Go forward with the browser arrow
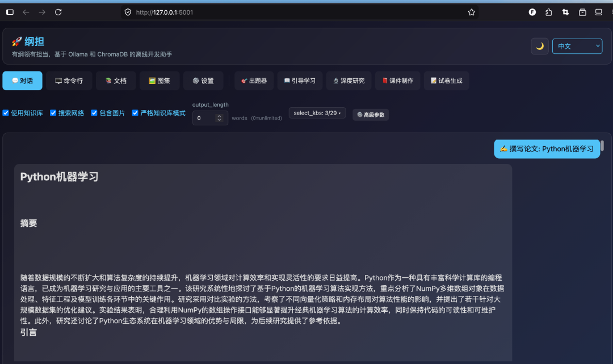This screenshot has height=364, width=613. (42, 12)
